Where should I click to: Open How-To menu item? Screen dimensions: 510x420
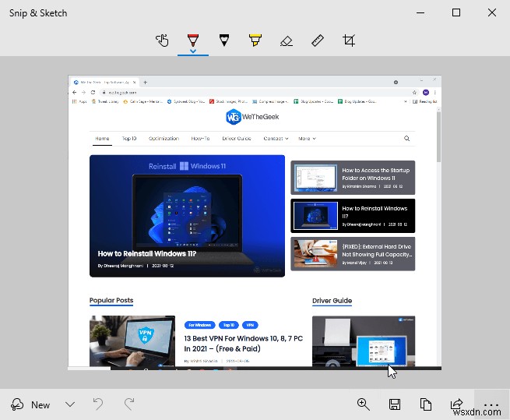click(x=200, y=139)
